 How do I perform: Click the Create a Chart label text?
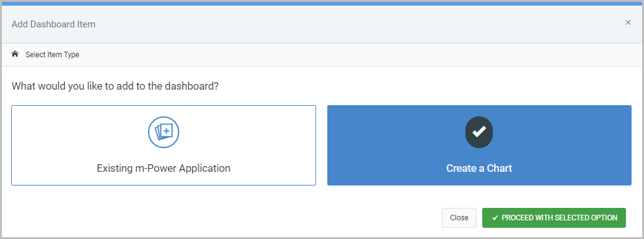(479, 169)
